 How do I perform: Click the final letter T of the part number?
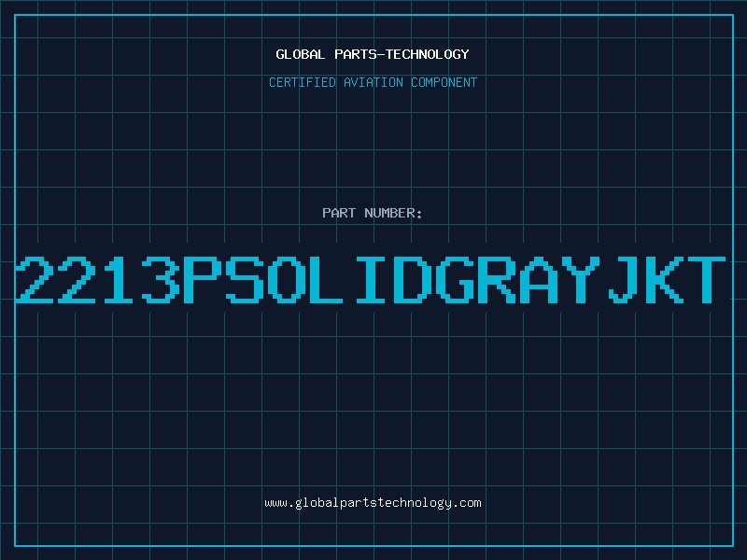pos(707,280)
